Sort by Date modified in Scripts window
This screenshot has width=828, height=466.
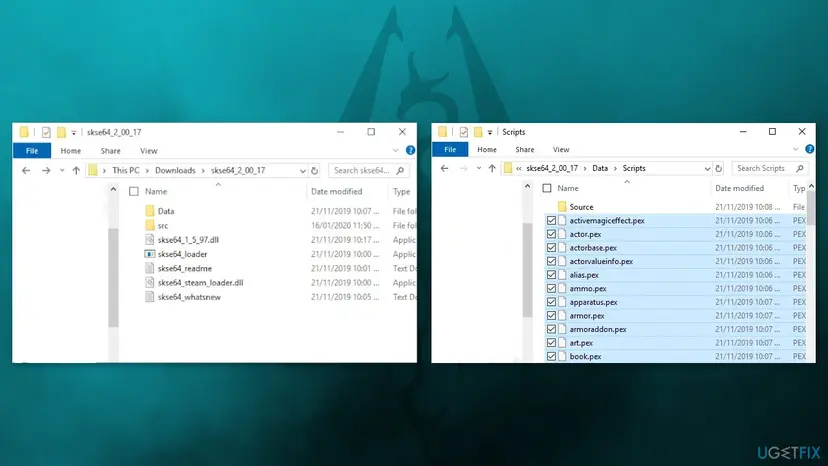point(739,188)
